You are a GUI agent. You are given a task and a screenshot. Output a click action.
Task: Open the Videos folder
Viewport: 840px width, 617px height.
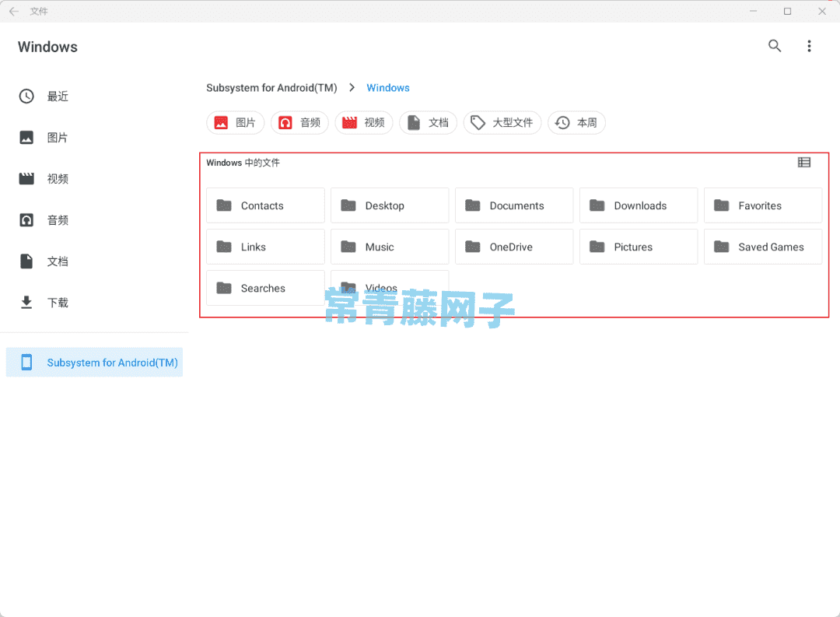tap(390, 289)
